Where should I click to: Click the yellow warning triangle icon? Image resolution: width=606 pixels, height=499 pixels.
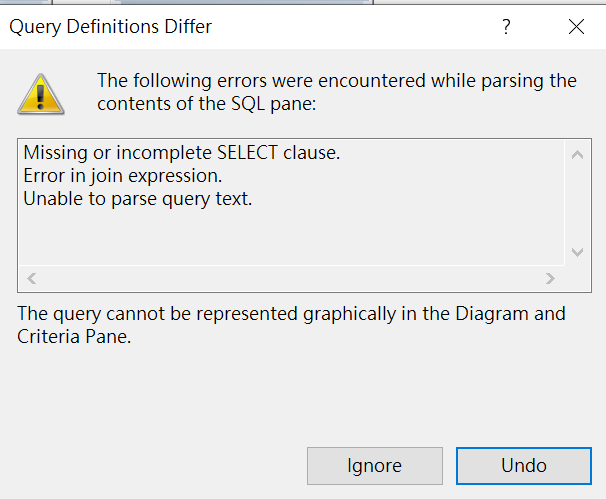tap(41, 93)
